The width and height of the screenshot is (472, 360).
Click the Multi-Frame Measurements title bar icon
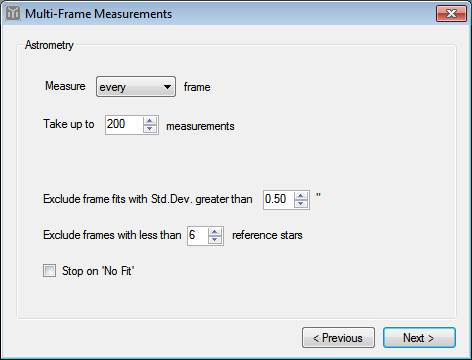pos(13,13)
